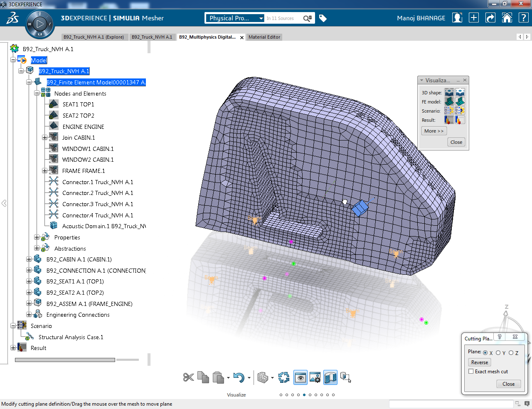Click the Paste icon in bottom toolbar
532x409 pixels.
click(x=218, y=377)
